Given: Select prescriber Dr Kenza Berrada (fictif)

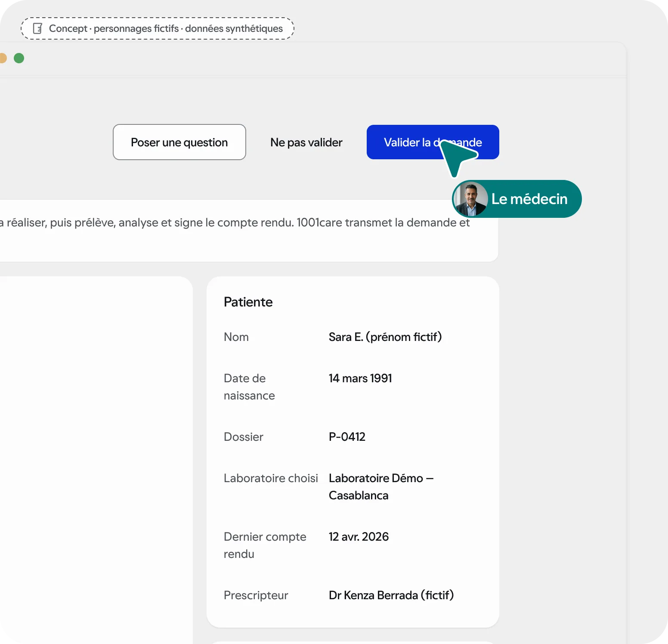Looking at the screenshot, I should point(391,595).
